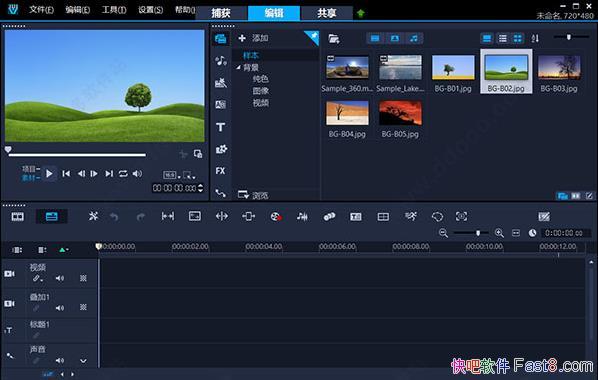Switch to the 捕获 tab
The image size is (598, 380).
click(221, 13)
